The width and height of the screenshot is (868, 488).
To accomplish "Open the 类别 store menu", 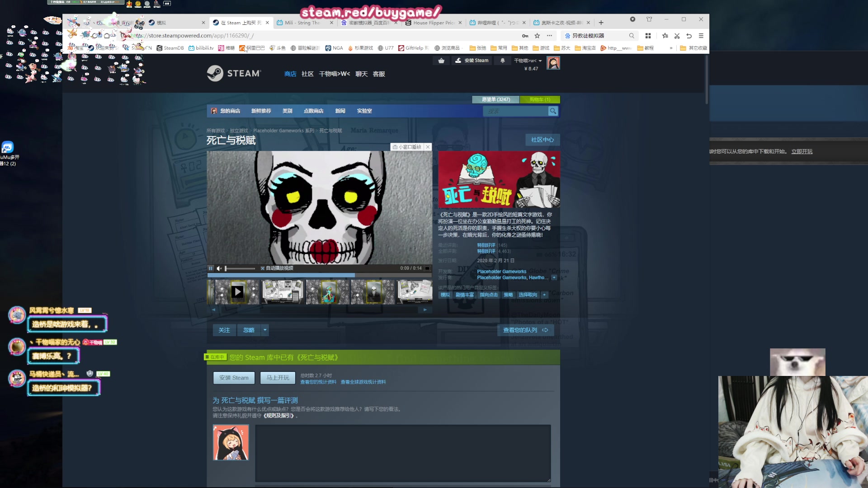I will [287, 111].
